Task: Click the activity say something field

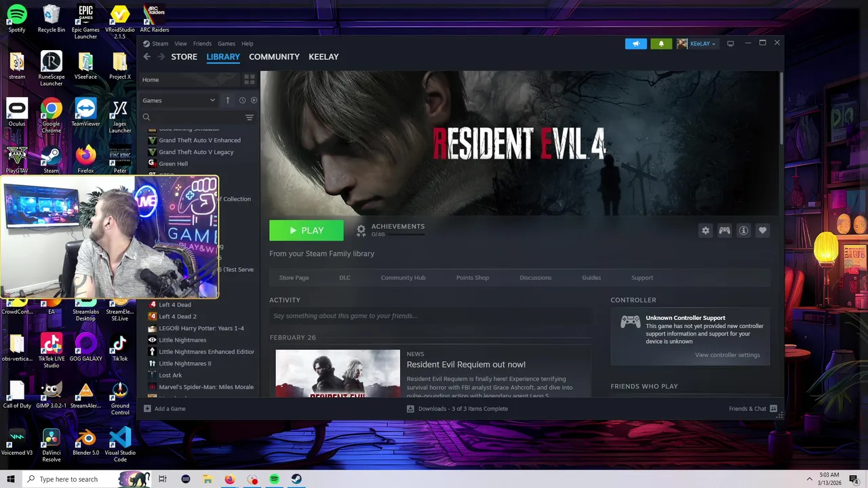Action: [x=431, y=316]
